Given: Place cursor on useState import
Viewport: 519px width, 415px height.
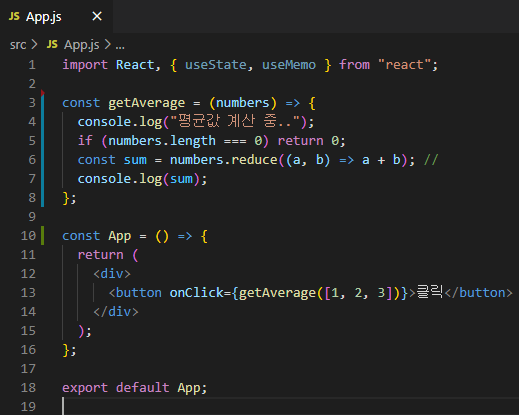Looking at the screenshot, I should coord(216,65).
